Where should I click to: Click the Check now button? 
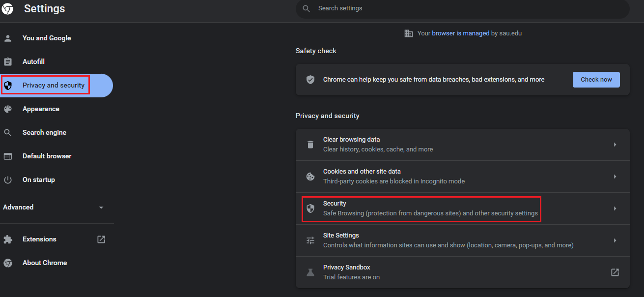(596, 80)
